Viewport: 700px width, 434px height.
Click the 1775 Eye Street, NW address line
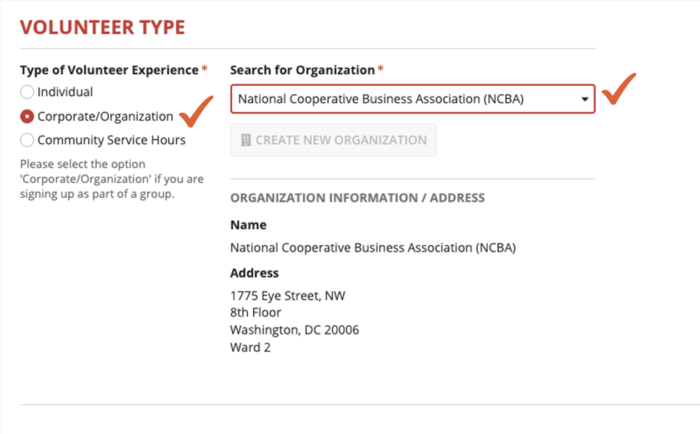[287, 296]
